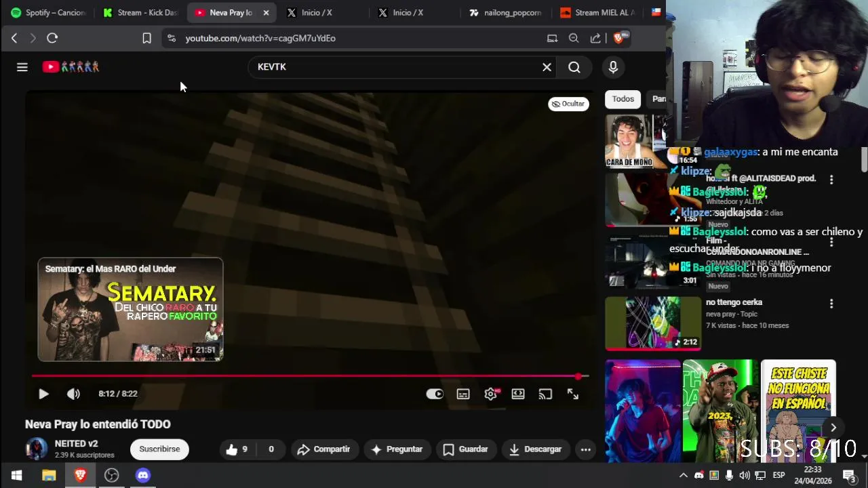Open the NEITED v2 channel avatar
The width and height of the screenshot is (868, 488).
[x=37, y=449]
